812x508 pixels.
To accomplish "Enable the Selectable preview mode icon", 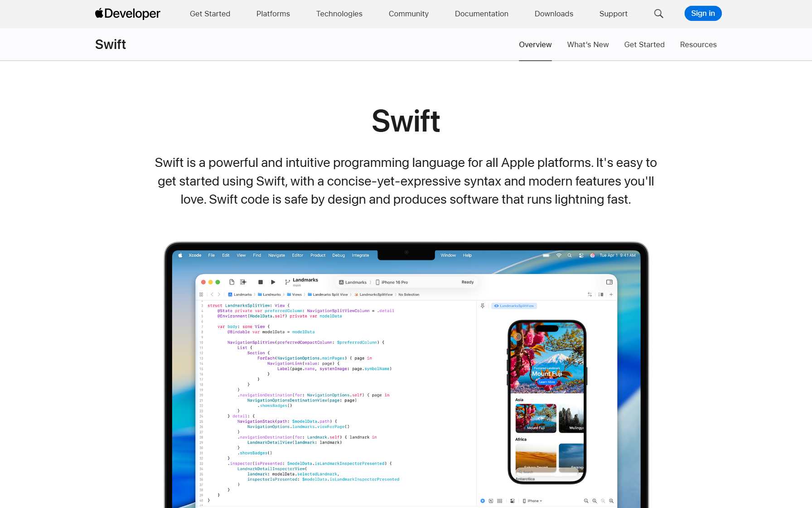I will click(491, 501).
